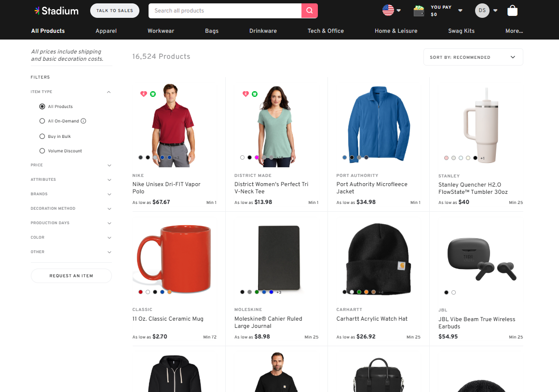559x392 pixels.
Task: Expand the Production Days filter
Action: click(x=109, y=223)
